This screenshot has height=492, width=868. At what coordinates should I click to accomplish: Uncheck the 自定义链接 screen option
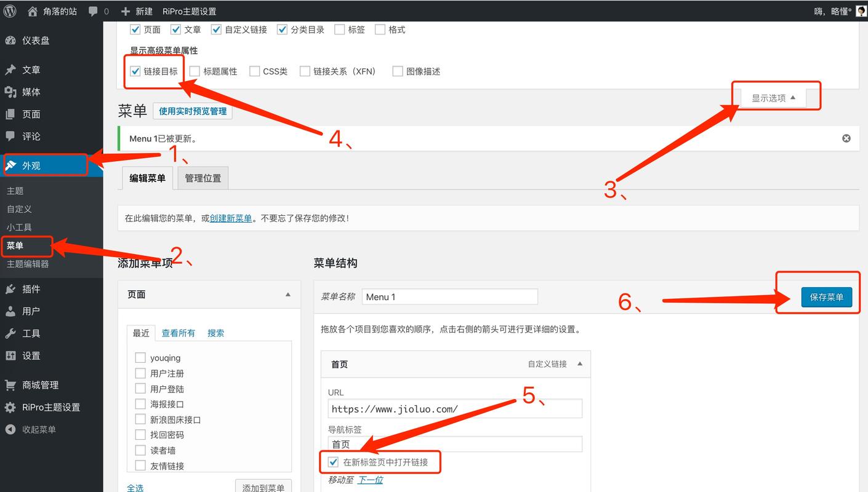tap(216, 30)
